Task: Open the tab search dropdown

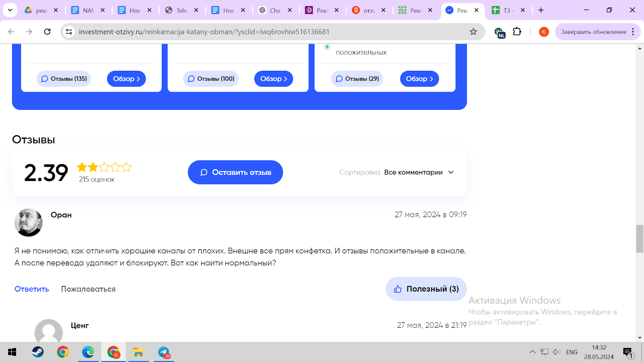Action: point(10,10)
